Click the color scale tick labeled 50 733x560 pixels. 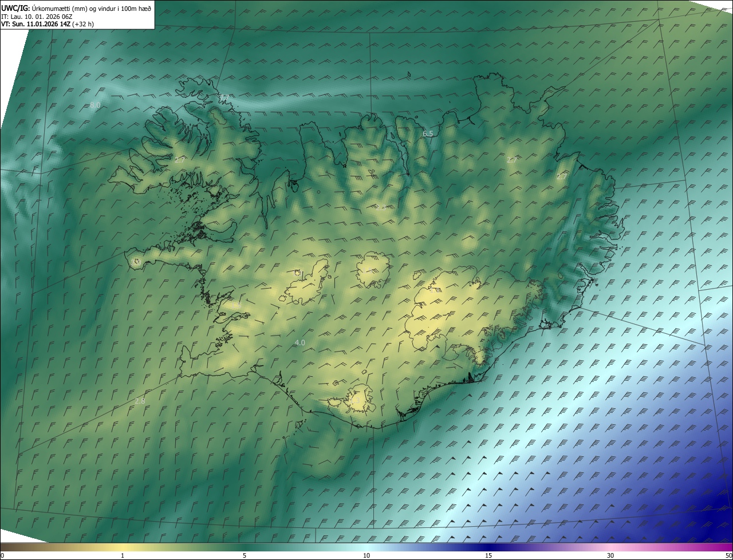[x=728, y=555]
